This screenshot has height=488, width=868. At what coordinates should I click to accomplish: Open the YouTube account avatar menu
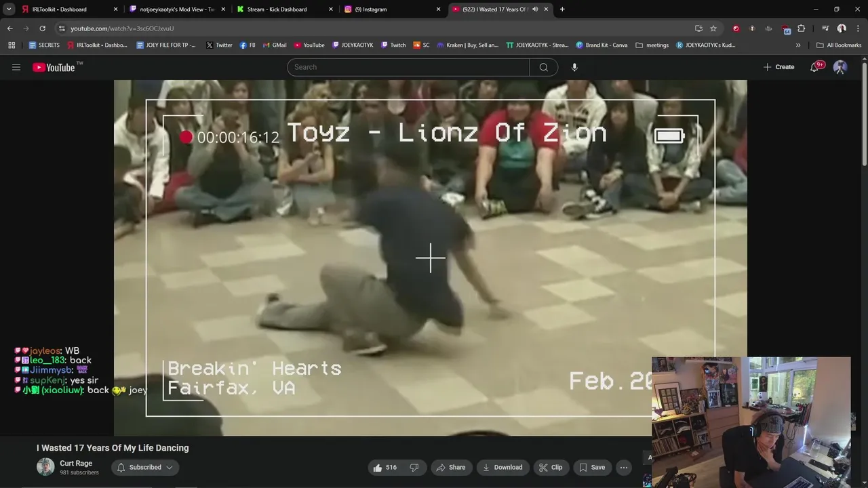pos(840,67)
